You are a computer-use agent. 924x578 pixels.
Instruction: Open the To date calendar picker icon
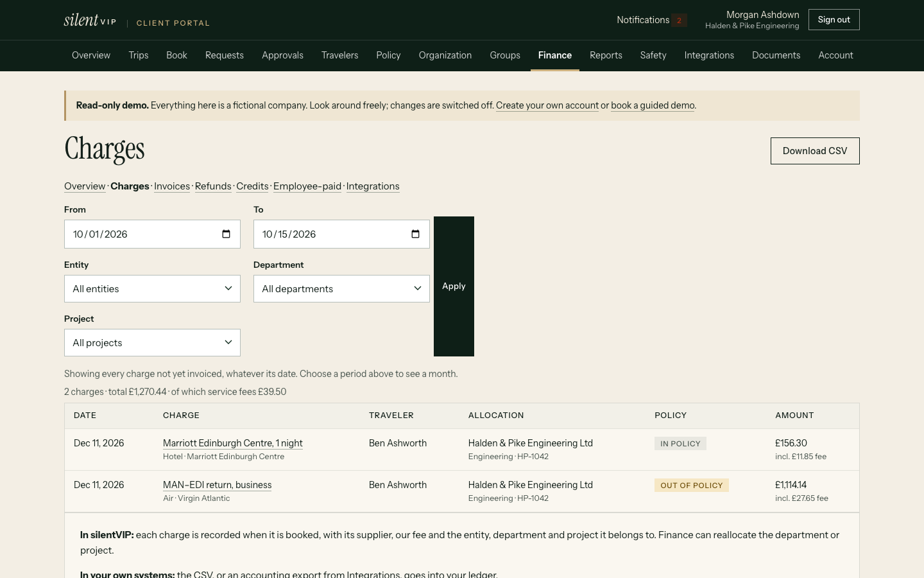415,234
